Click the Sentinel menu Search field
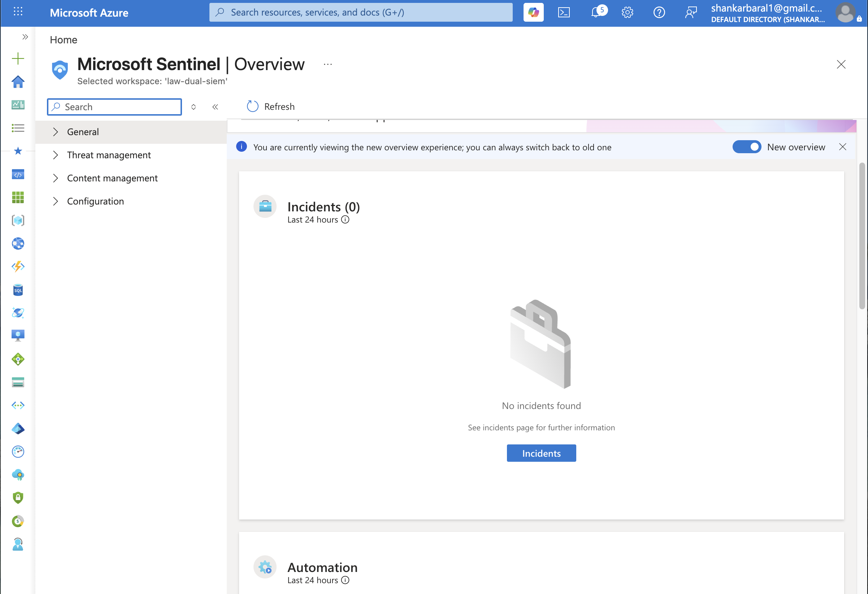Image resolution: width=868 pixels, height=594 pixels. (114, 107)
